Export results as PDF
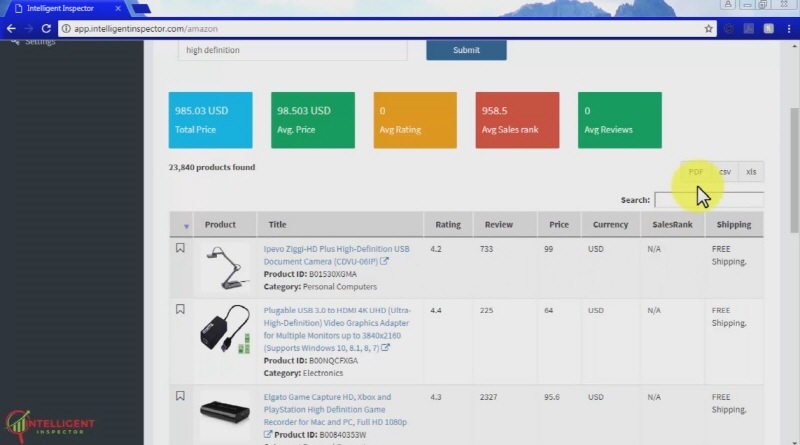The image size is (800, 445). click(x=695, y=172)
